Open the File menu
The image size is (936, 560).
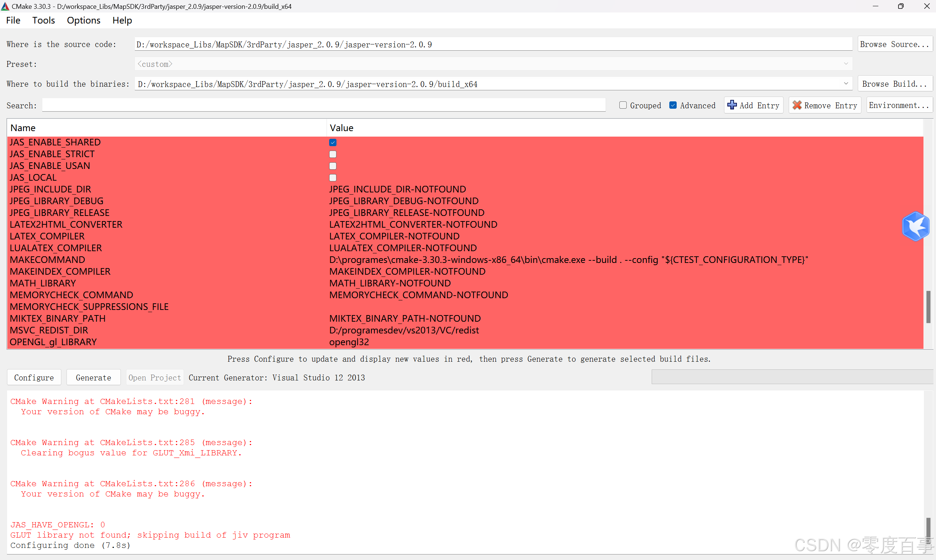[x=13, y=20]
